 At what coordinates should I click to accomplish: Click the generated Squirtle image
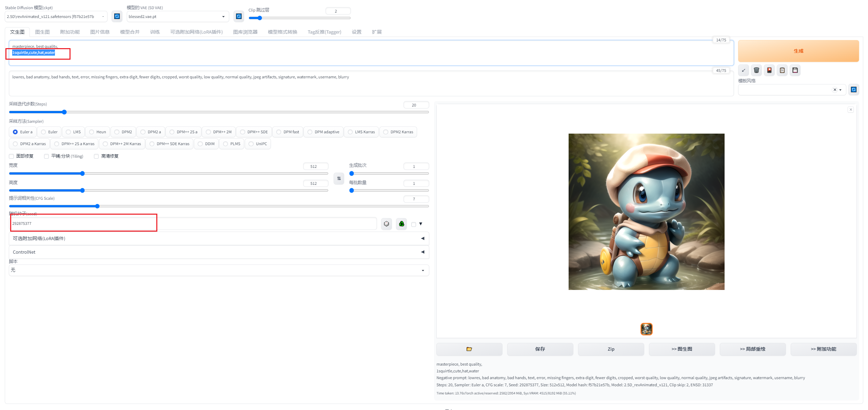point(646,212)
